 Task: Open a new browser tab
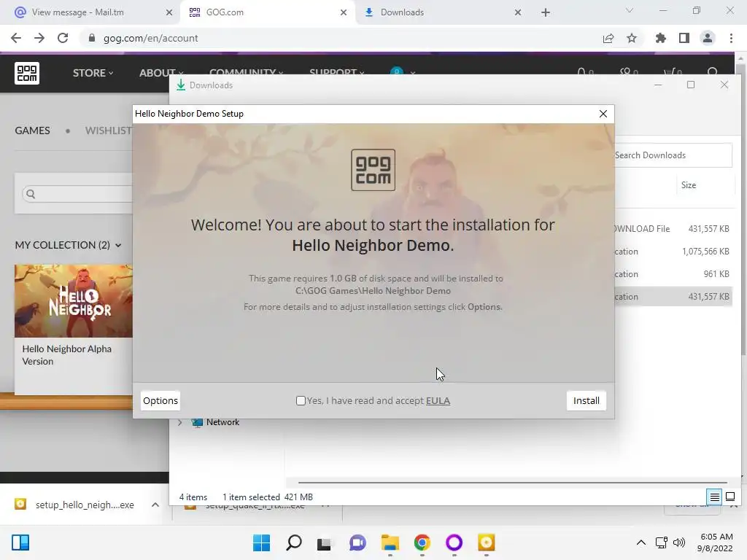pos(546,12)
